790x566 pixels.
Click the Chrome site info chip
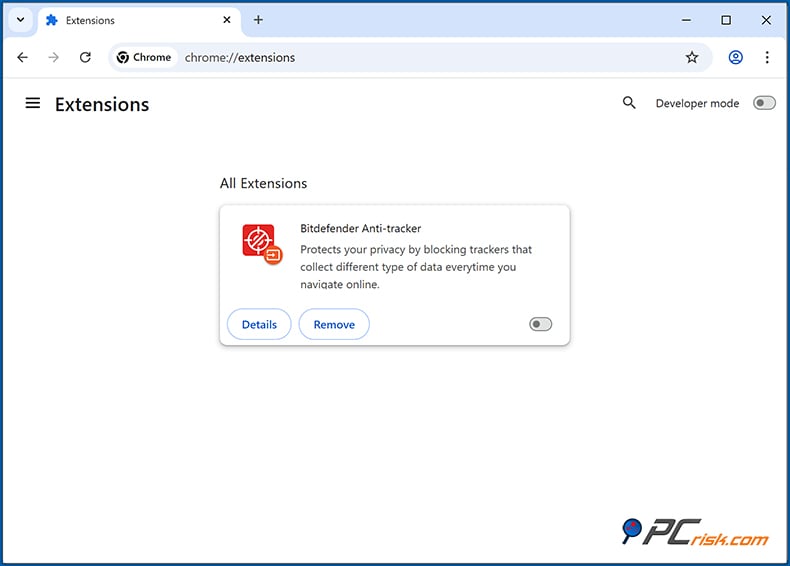[x=144, y=57]
